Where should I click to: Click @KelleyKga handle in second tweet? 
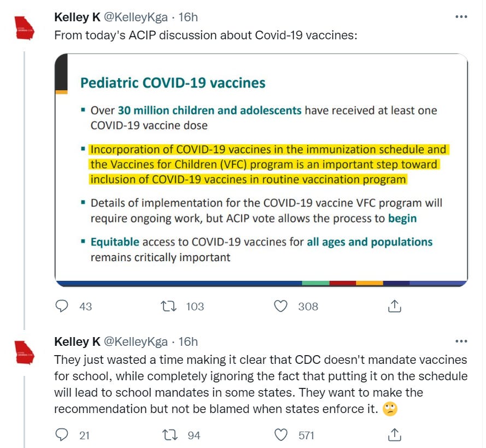[x=136, y=342]
